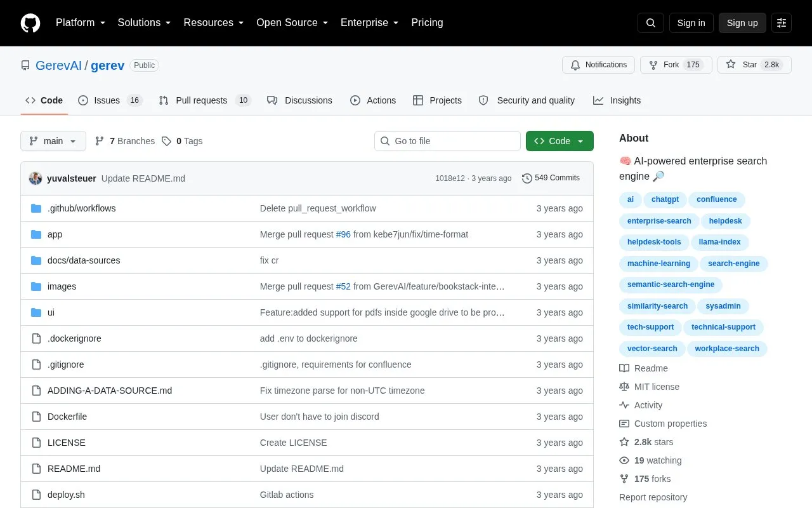
Task: Click the file icon beside Dockerfile
Action: coord(36,417)
